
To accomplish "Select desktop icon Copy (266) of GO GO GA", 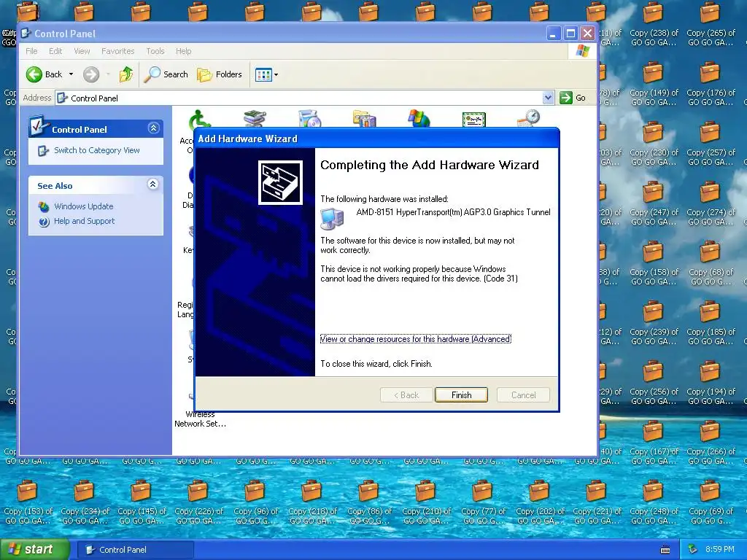I will coord(711,443).
